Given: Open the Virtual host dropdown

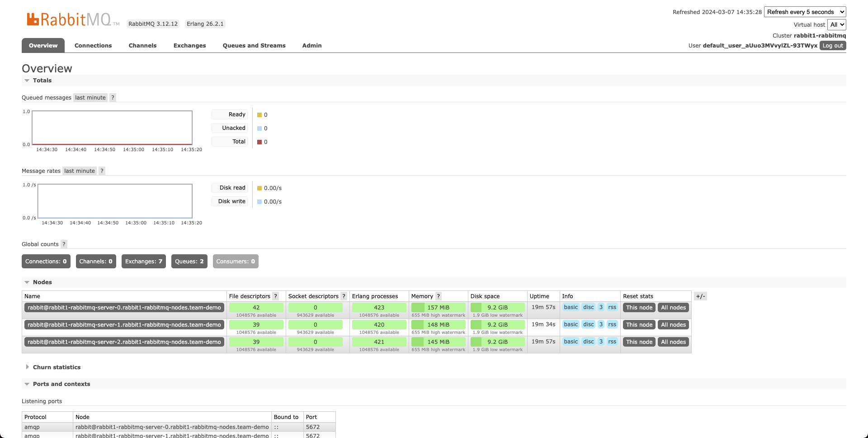Looking at the screenshot, I should point(836,25).
